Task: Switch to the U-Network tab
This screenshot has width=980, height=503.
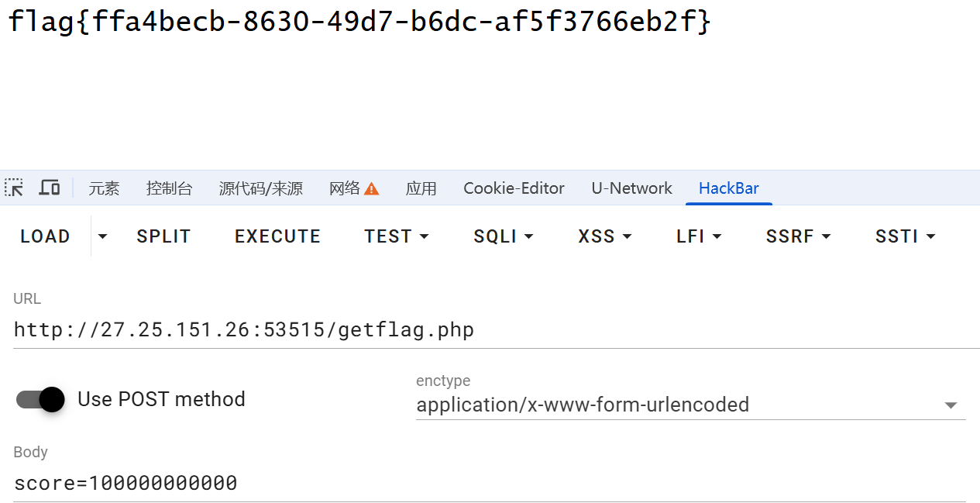Action: pos(631,188)
